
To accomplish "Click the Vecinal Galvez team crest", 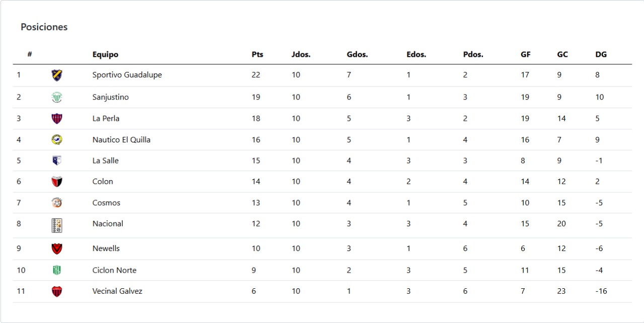I will 57,291.
